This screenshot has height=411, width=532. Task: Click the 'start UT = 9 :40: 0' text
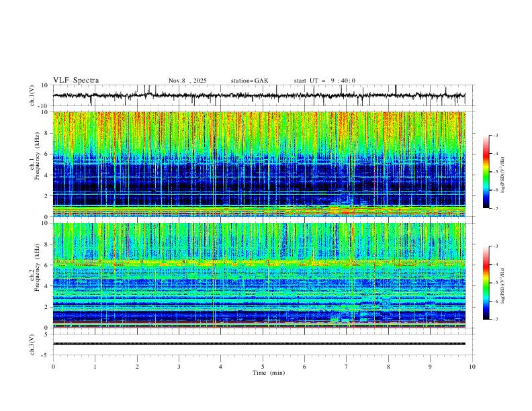tap(324, 81)
